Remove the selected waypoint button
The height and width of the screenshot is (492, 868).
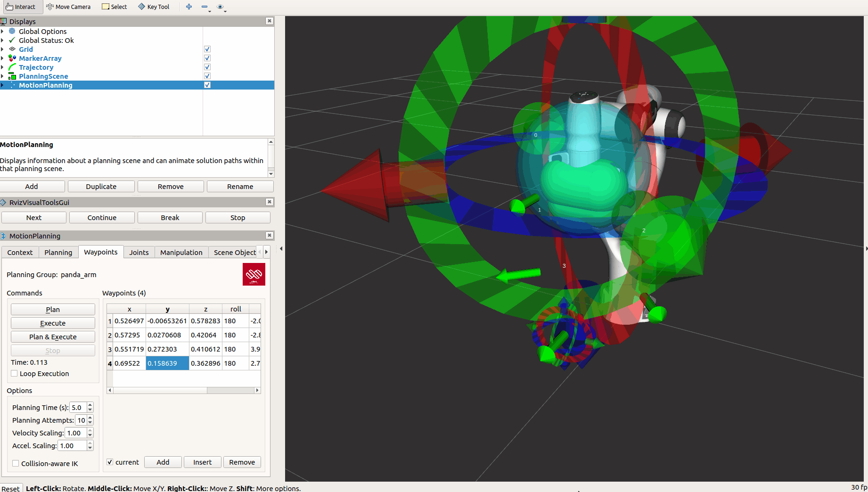[242, 462]
